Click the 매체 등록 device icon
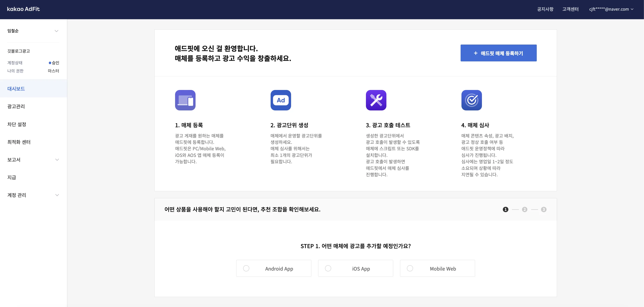Screen dimensions: 644x307 (185, 100)
